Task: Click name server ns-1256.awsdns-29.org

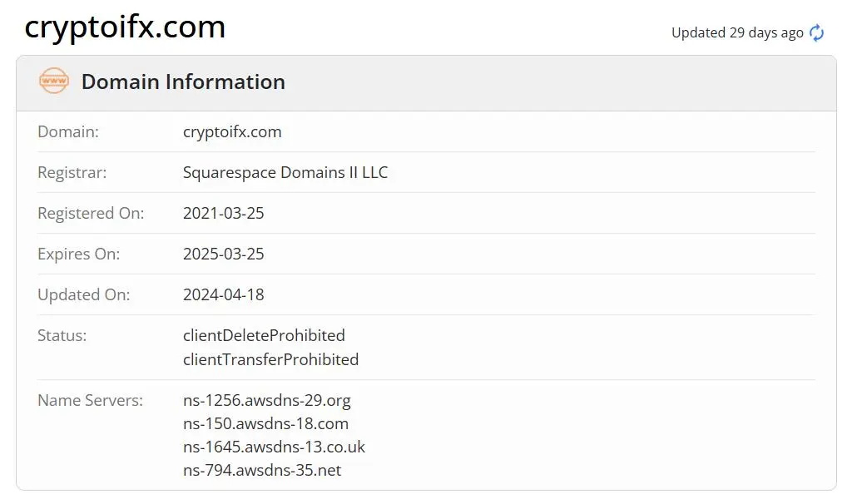Action: pyautogui.click(x=267, y=400)
